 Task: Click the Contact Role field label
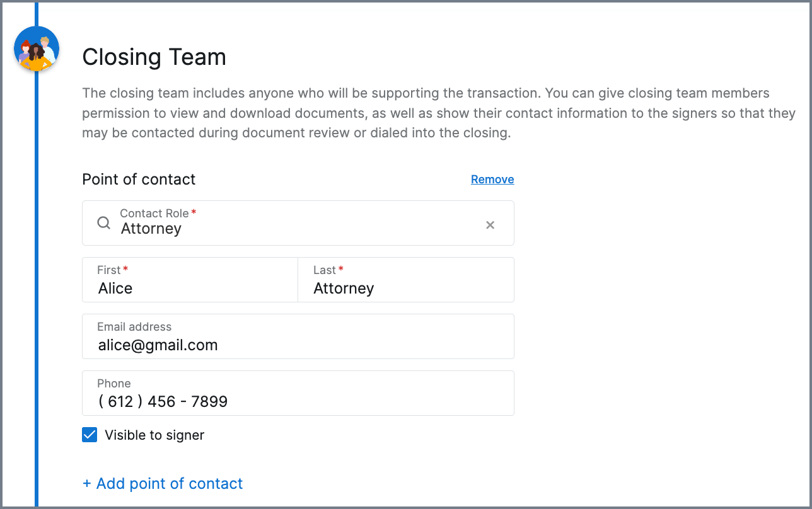[x=154, y=214]
